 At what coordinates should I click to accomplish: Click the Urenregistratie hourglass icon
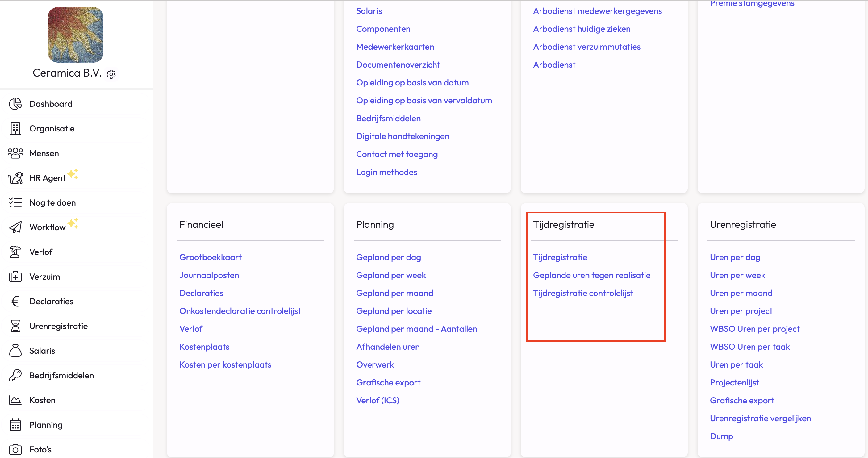click(x=15, y=326)
